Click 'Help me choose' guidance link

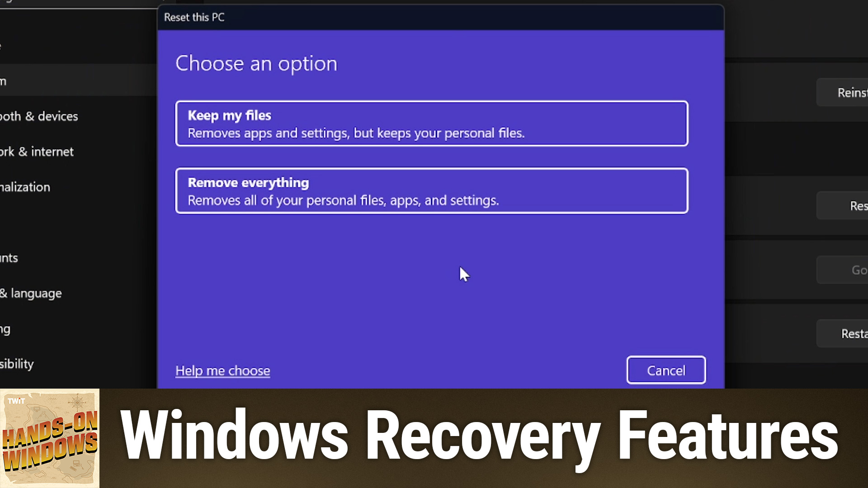pos(223,371)
